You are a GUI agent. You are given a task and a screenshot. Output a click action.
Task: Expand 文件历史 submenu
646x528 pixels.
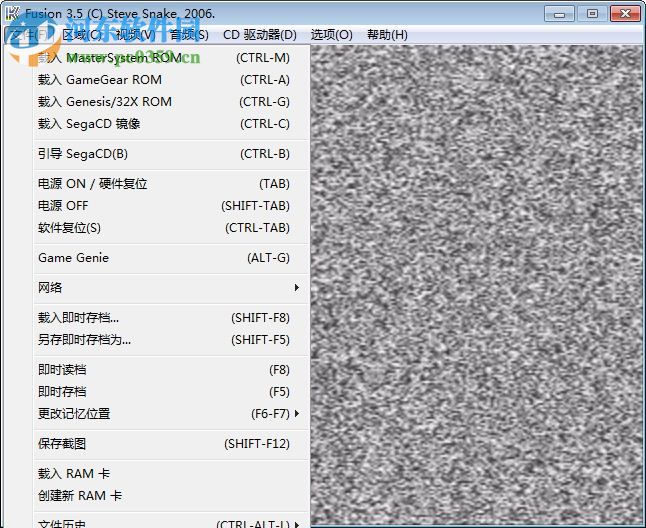point(171,522)
